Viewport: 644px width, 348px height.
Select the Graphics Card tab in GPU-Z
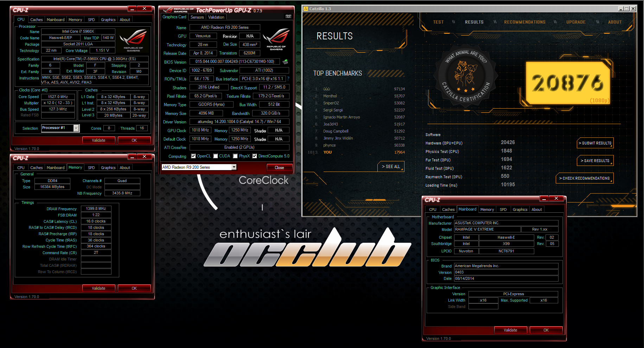pyautogui.click(x=174, y=17)
